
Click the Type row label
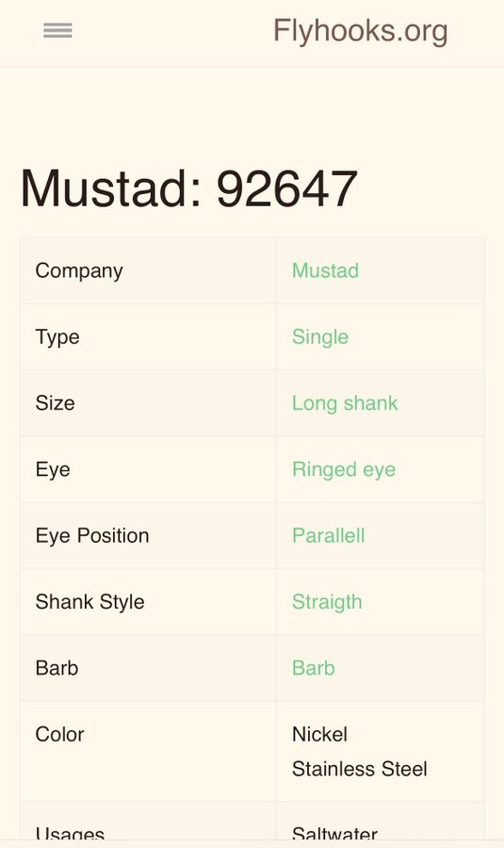[57, 337]
